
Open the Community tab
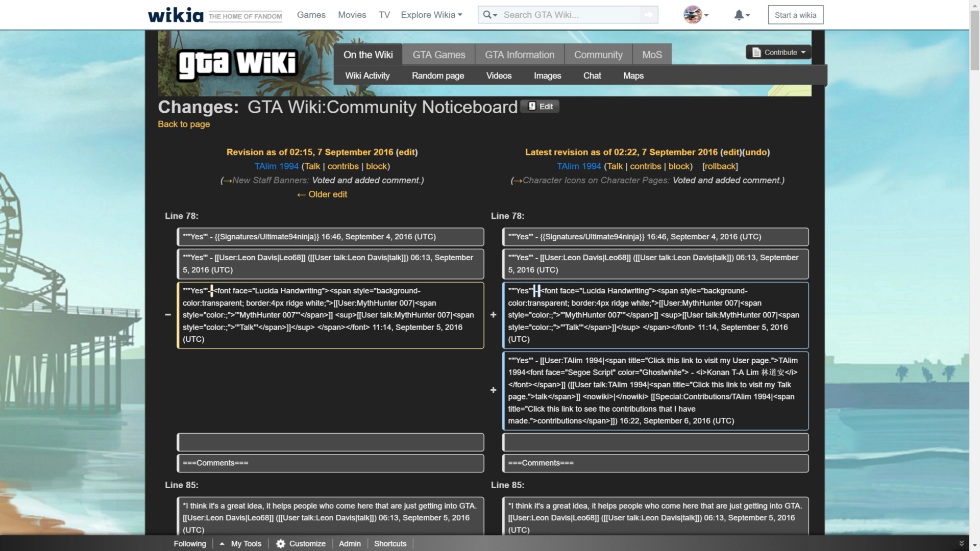598,55
